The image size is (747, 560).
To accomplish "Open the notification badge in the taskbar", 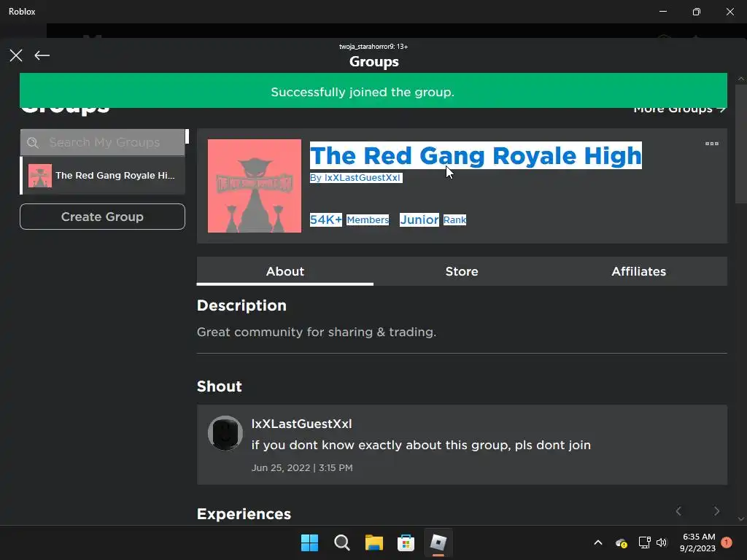I will [x=727, y=542].
